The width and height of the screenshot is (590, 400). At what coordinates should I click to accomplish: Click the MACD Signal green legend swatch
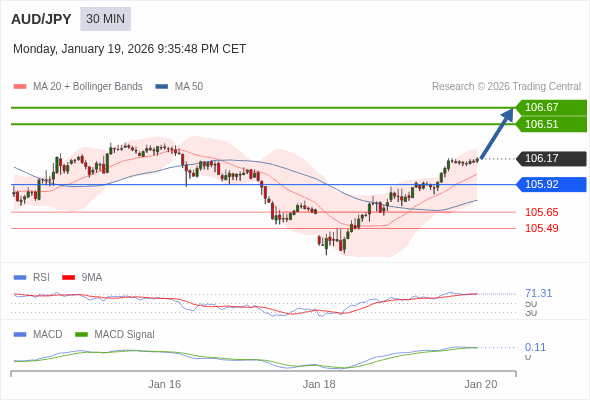(82, 335)
